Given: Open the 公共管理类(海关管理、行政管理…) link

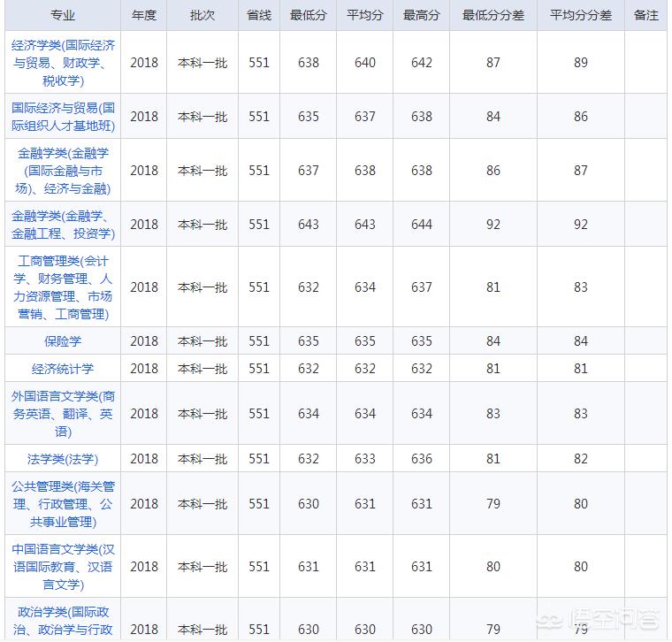Looking at the screenshot, I should tap(63, 504).
